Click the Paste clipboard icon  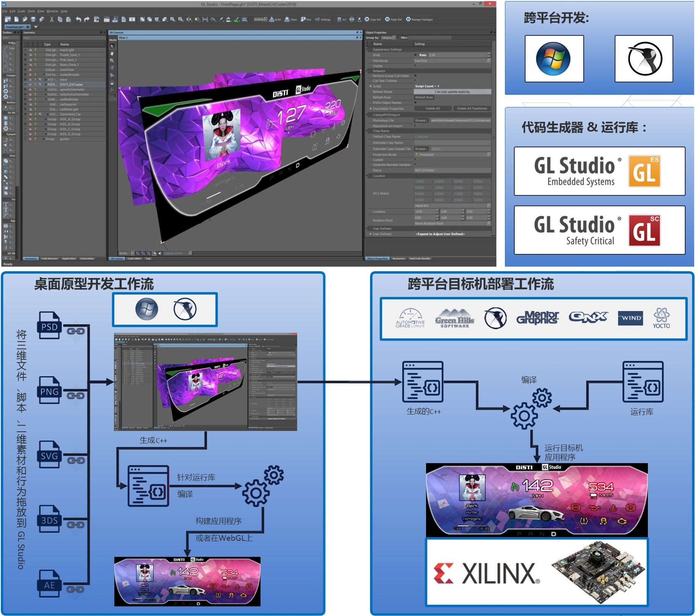[x=68, y=19]
